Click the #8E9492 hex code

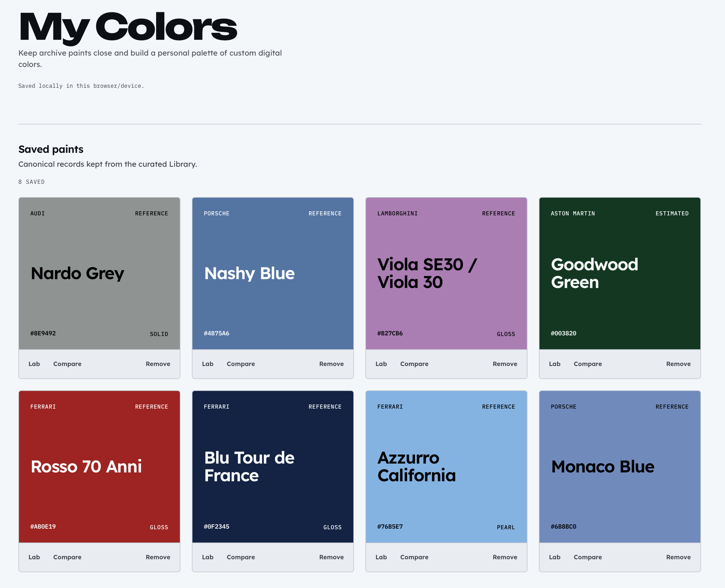coord(43,333)
